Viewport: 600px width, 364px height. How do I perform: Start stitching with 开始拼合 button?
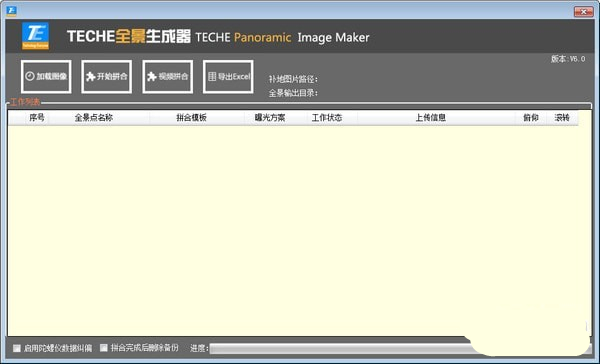(x=106, y=77)
